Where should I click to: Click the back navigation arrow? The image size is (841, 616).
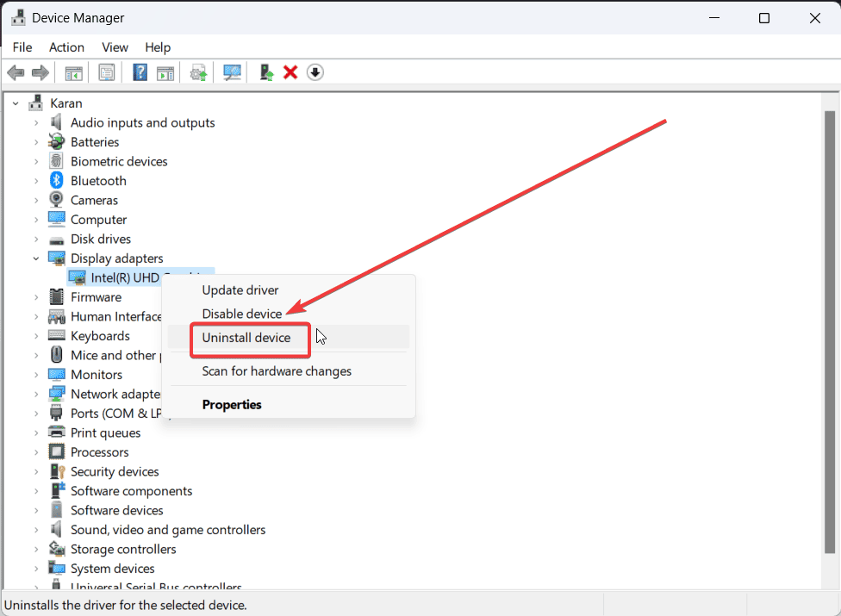16,72
